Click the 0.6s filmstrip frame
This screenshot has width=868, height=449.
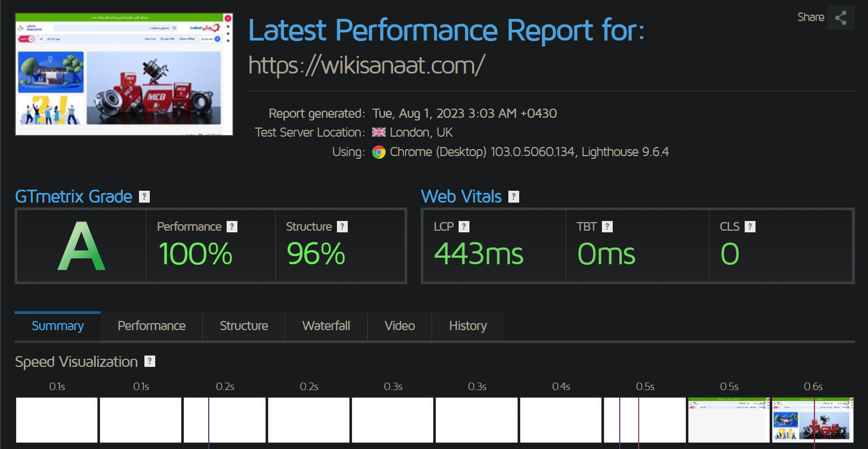pos(812,420)
